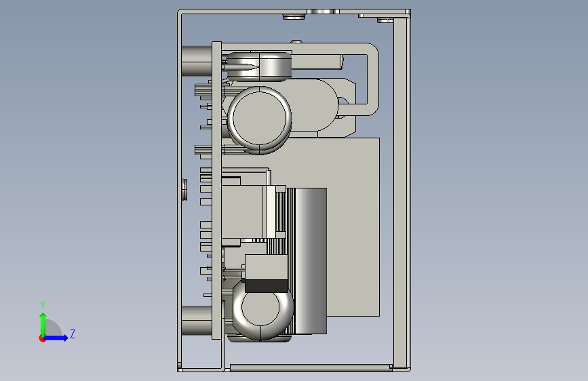Click the red X axis dot at triad origin
The image size is (588, 381).
42,338
